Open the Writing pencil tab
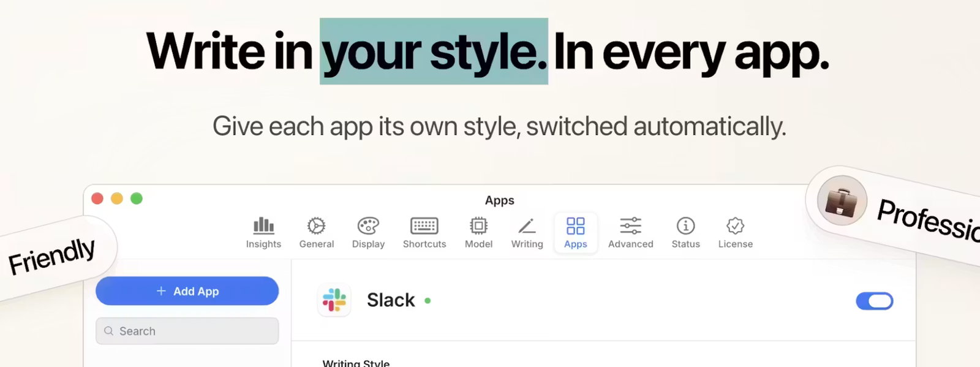Viewport: 980px width, 367px height. pos(527,233)
